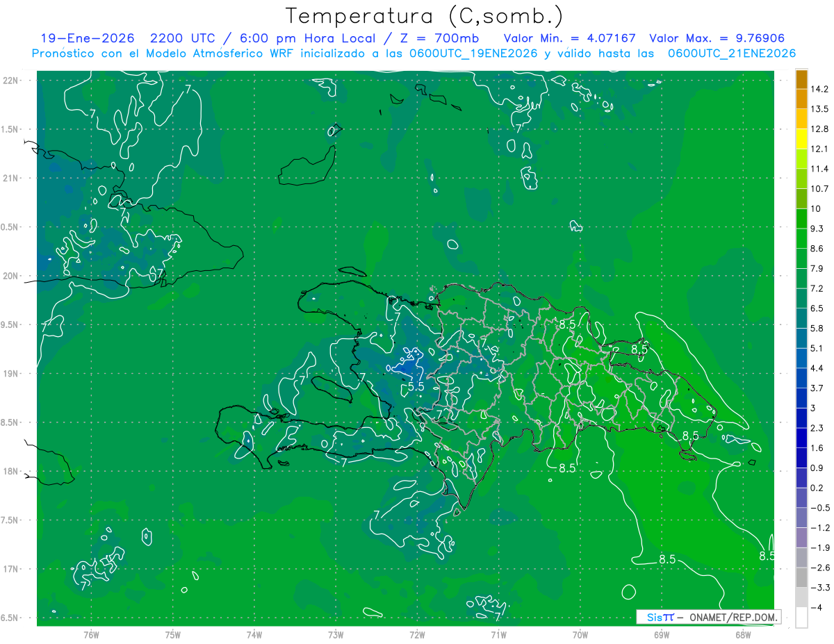Viewport: 834px width, 644px height.
Task: Click the '70W' longitude axis label
Action: pos(580,635)
